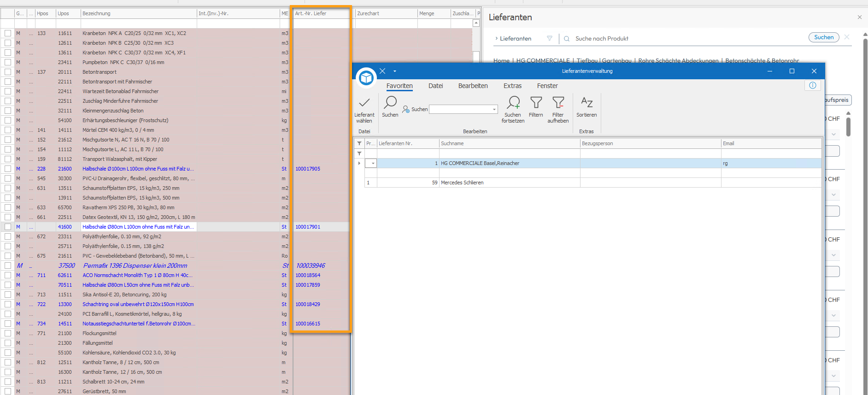Click the Betonschächte & Betonrohr breadcrumb link

pos(762,60)
